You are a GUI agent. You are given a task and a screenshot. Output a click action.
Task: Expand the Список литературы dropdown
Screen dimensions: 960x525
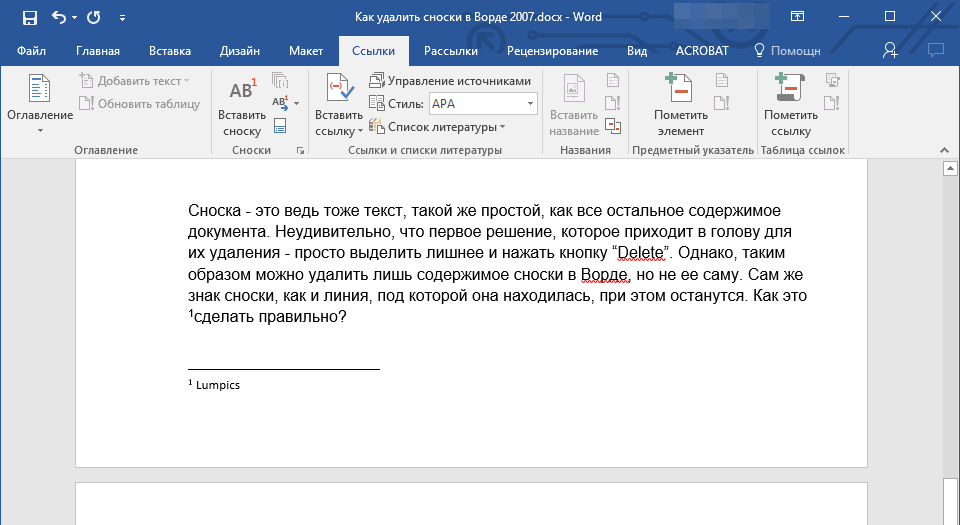[437, 126]
